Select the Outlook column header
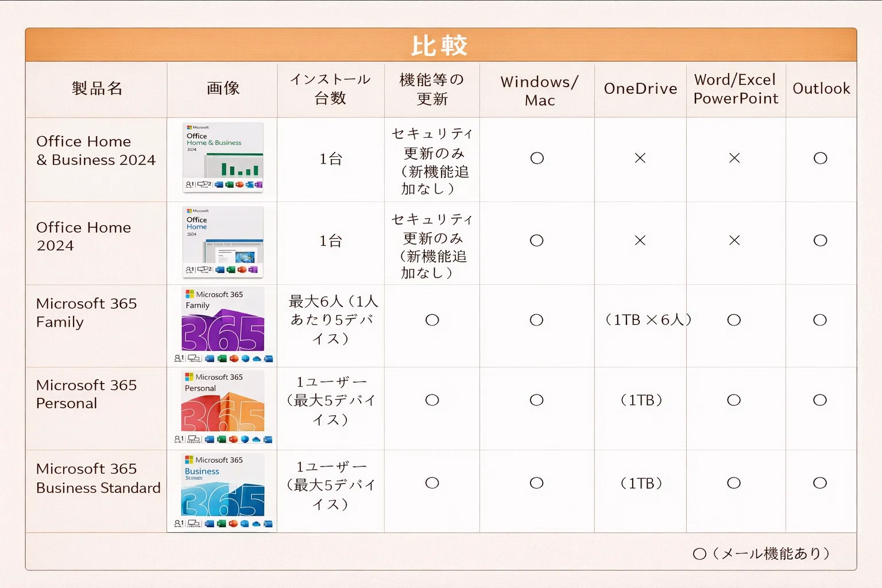Screen dimensions: 882x588 [x=821, y=88]
